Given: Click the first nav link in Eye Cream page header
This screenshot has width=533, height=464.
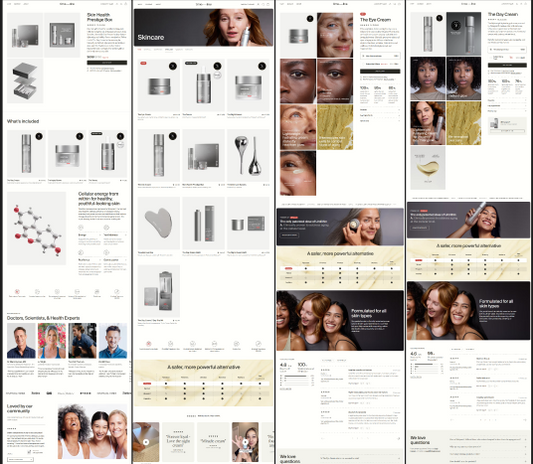Looking at the screenshot, I should [282, 4].
